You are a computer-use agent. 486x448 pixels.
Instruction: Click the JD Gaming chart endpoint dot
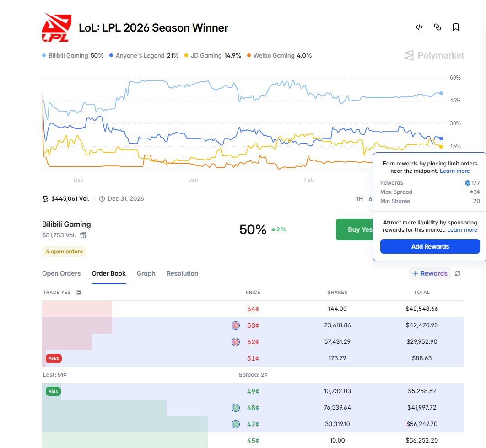click(441, 146)
